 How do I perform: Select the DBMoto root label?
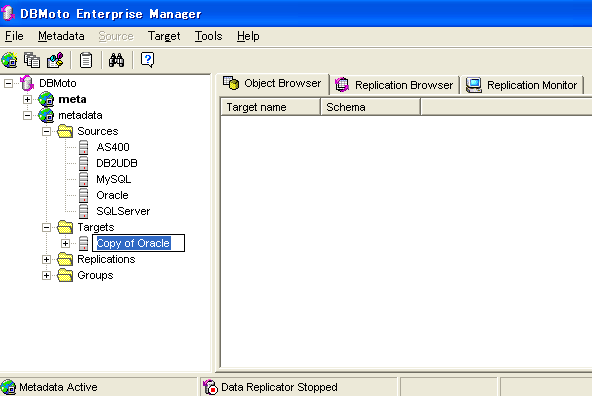coord(58,83)
